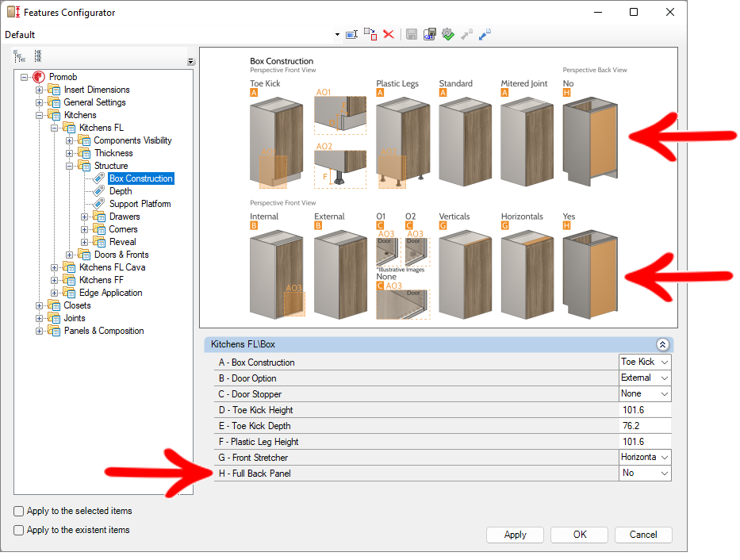Select the Corners tree item
The width and height of the screenshot is (740, 560).
point(123,229)
